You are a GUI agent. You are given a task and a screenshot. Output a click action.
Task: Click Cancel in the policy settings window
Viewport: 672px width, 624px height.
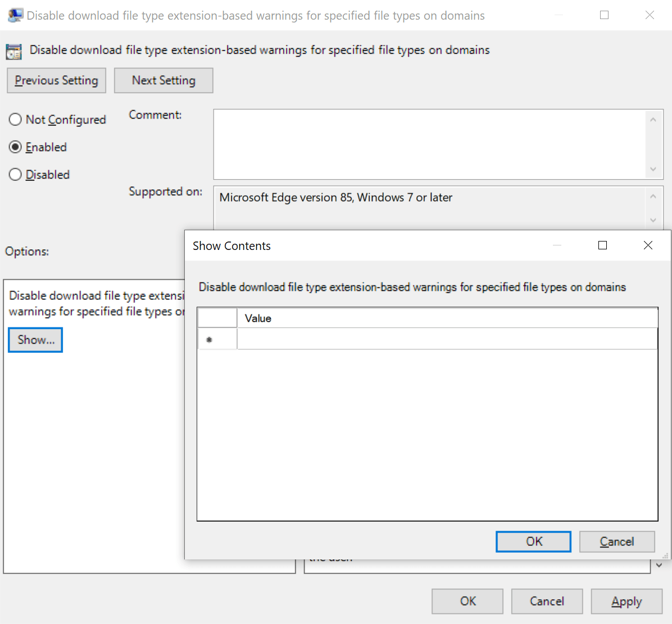coord(547,602)
